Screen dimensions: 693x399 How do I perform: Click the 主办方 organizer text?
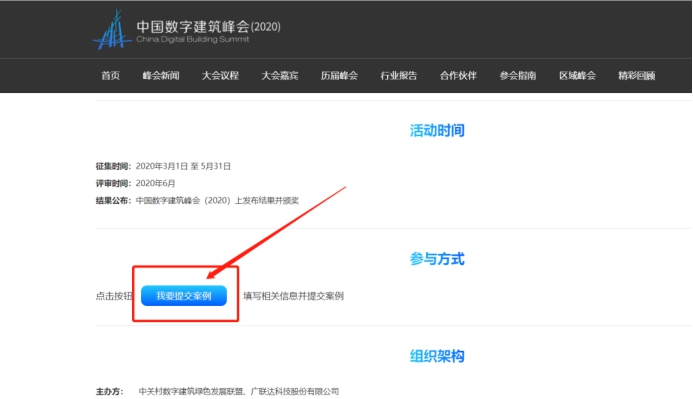pos(239,391)
